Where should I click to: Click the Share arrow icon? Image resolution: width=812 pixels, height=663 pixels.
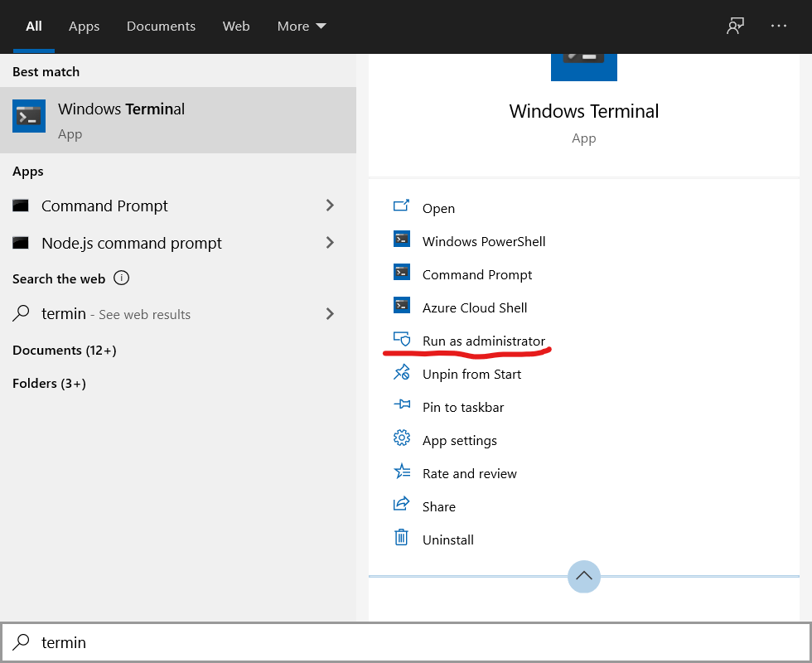tap(402, 504)
